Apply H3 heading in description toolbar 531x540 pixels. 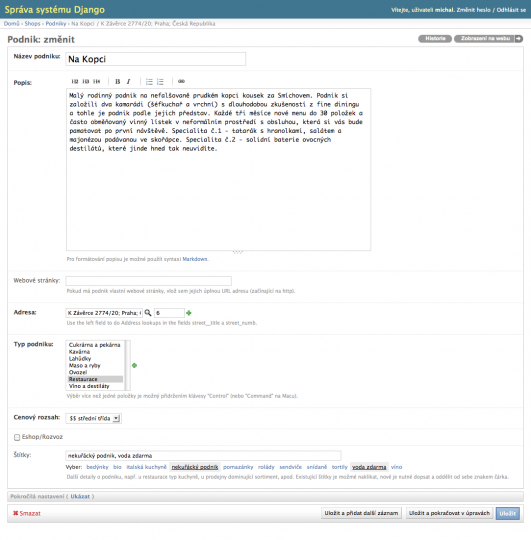click(86, 82)
